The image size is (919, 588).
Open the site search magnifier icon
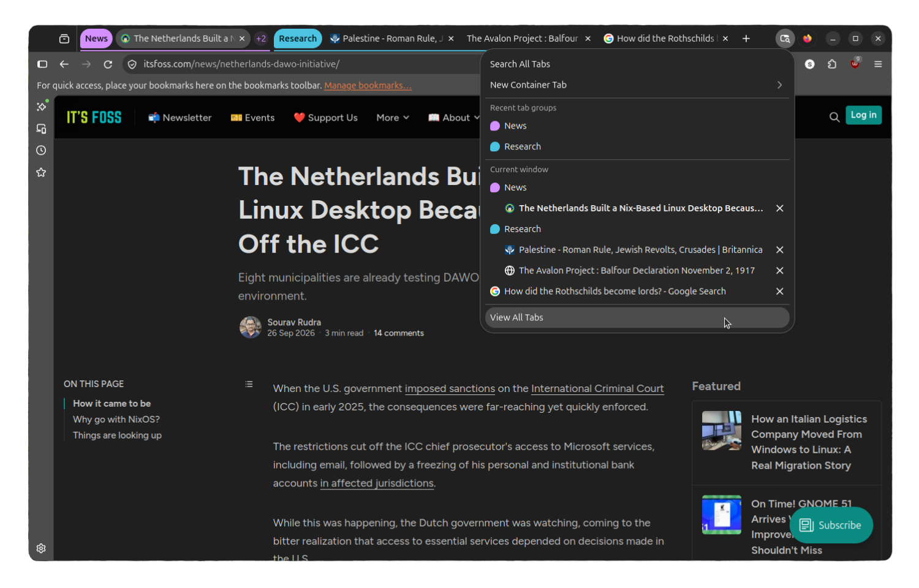(834, 117)
